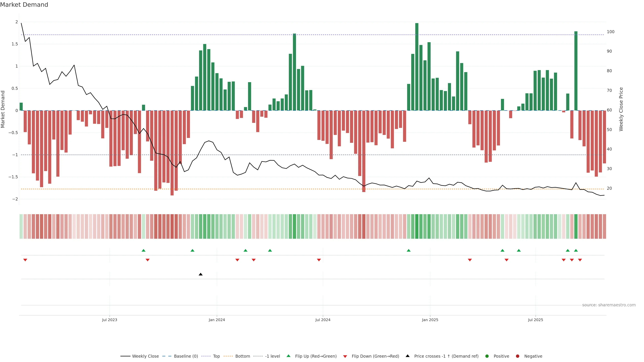Click the red Negative legend dot
Image resolution: width=644 pixels, height=362 pixels.
[x=518, y=356]
